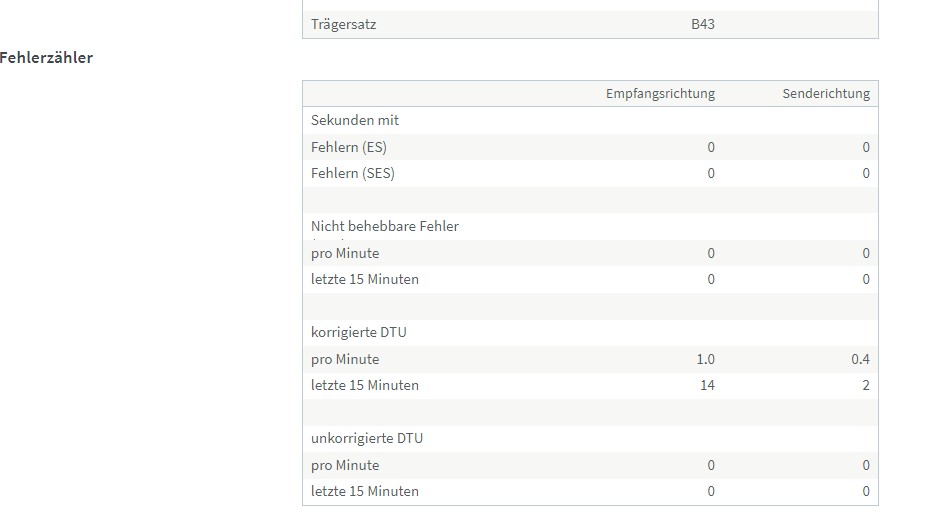The width and height of the screenshot is (949, 522).
Task: Click 'pro Minute' in the row showing 1.0
Action: tap(345, 359)
